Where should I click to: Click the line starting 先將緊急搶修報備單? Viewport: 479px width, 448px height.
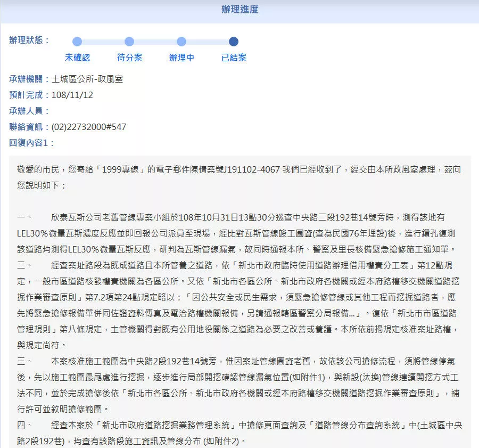click(237, 313)
